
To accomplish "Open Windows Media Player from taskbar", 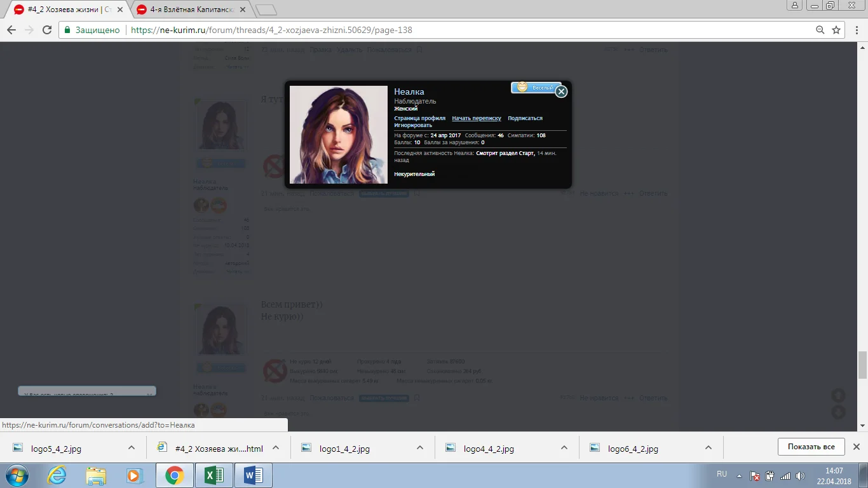I will click(135, 475).
